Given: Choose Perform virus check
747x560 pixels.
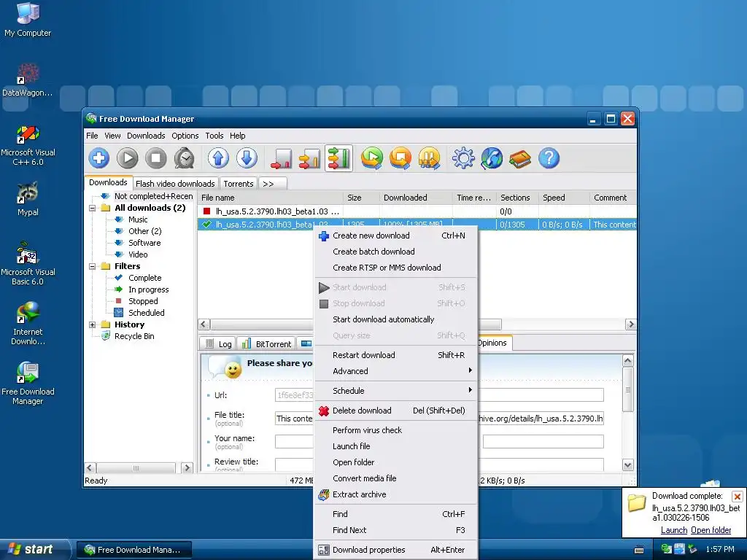Looking at the screenshot, I should [395, 430].
